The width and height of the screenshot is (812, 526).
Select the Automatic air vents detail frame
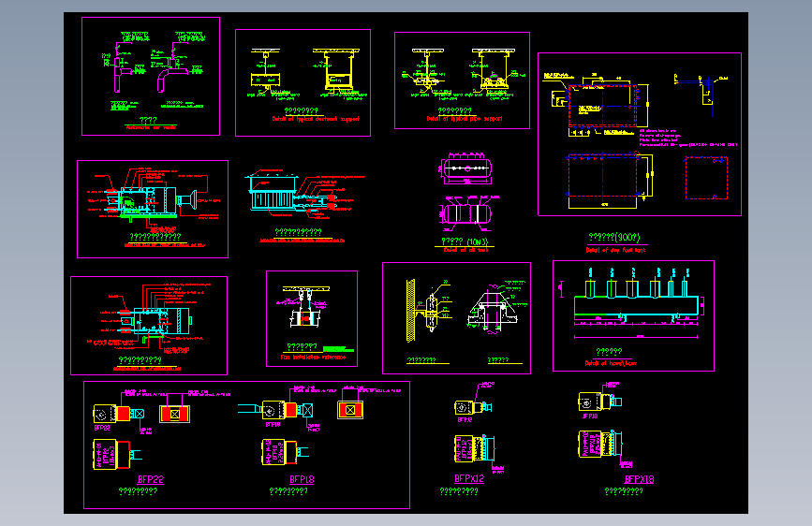pos(151,76)
